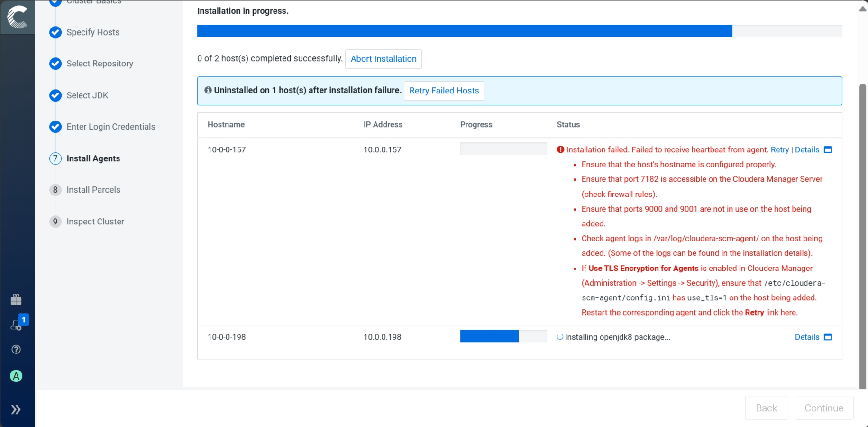The image size is (868, 427).
Task: Click 'Ensure that port 7182 is accessible' bullet
Action: coord(702,186)
